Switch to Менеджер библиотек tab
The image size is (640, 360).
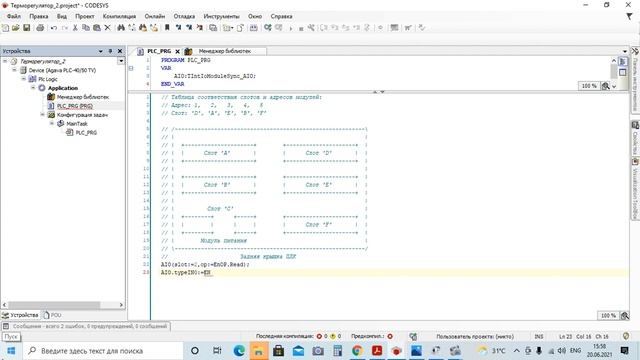tap(224, 51)
